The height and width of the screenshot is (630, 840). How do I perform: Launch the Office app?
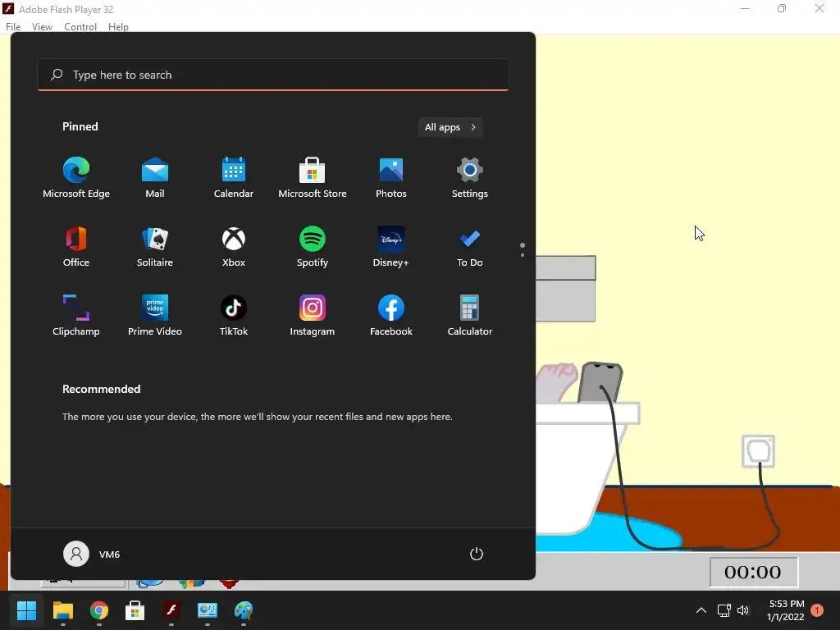pyautogui.click(x=76, y=246)
